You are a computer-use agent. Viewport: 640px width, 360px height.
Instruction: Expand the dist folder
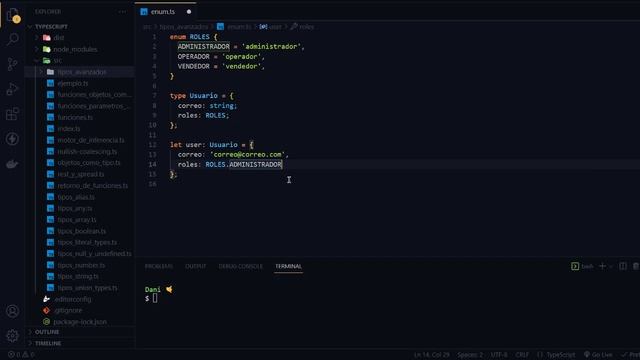click(37, 38)
